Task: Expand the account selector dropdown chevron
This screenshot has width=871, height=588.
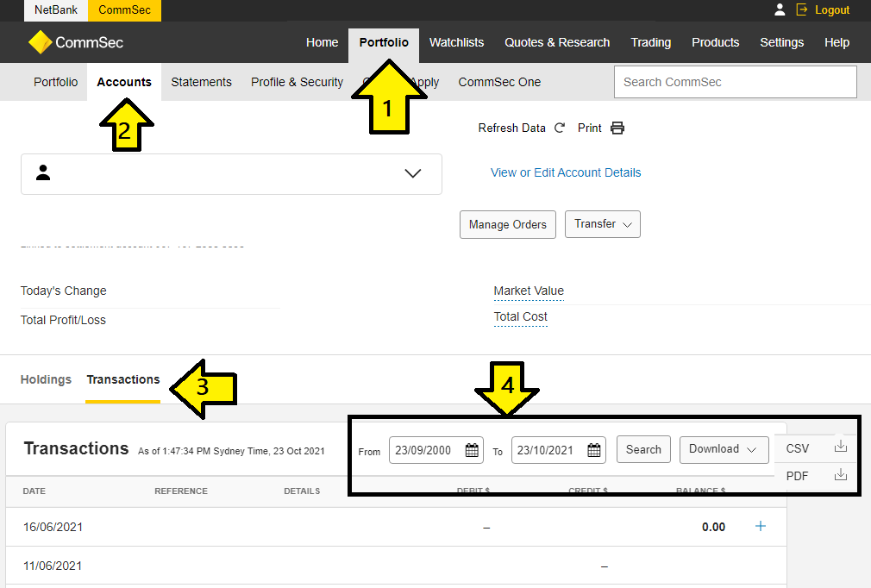Action: (413, 173)
